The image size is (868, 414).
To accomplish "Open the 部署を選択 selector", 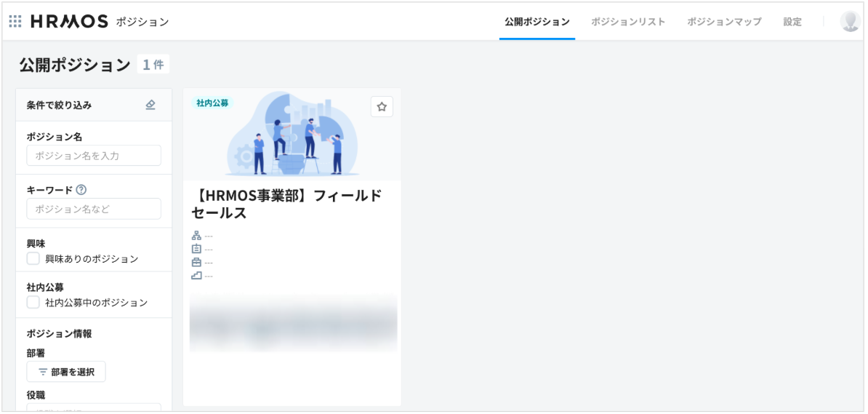I will (66, 372).
